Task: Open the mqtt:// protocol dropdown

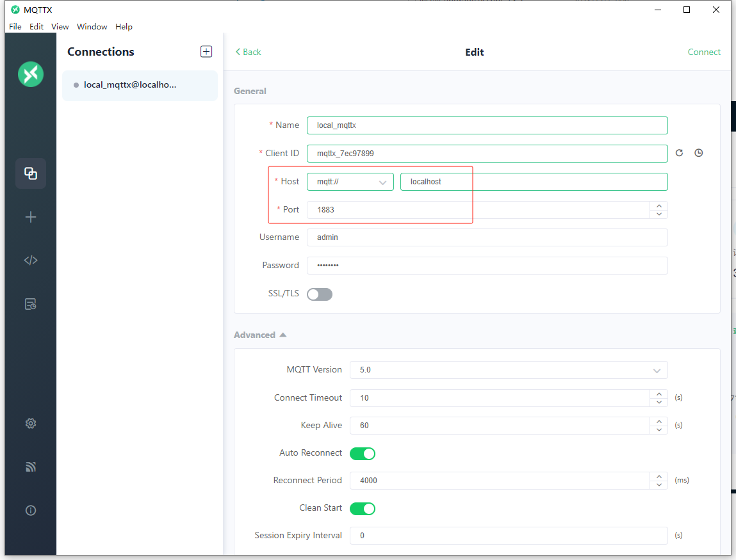Action: coord(350,182)
